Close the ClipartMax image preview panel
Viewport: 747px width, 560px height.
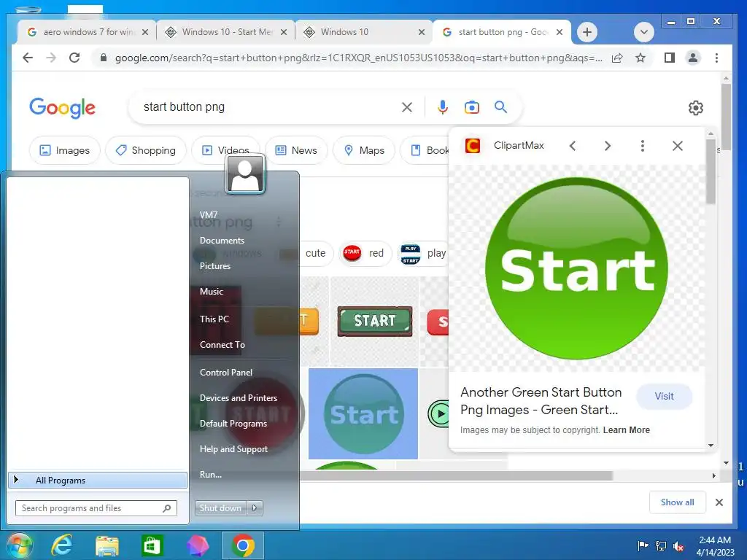[678, 146]
